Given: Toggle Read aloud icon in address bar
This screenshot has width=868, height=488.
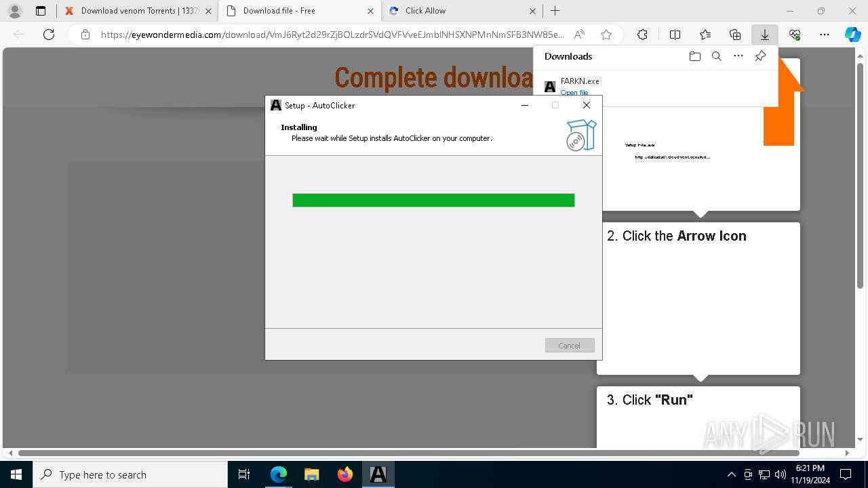Looking at the screenshot, I should click(579, 35).
